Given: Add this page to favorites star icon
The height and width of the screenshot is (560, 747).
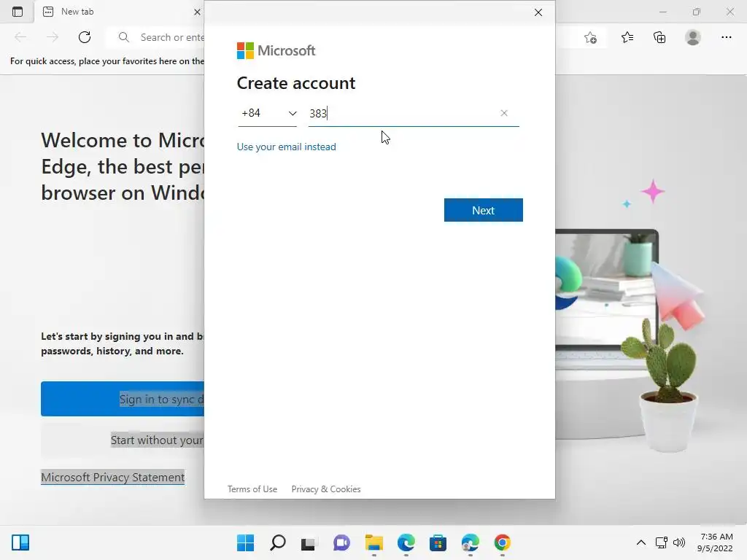Looking at the screenshot, I should pos(590,37).
